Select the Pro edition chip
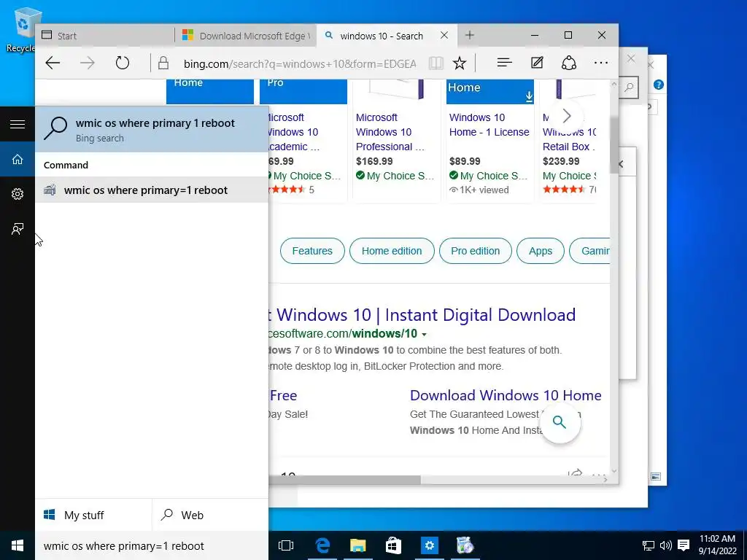747x560 pixels. 476,251
